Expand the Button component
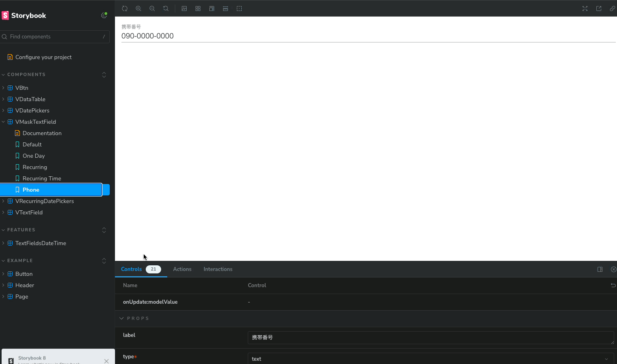This screenshot has width=617, height=364. pyautogui.click(x=24, y=274)
